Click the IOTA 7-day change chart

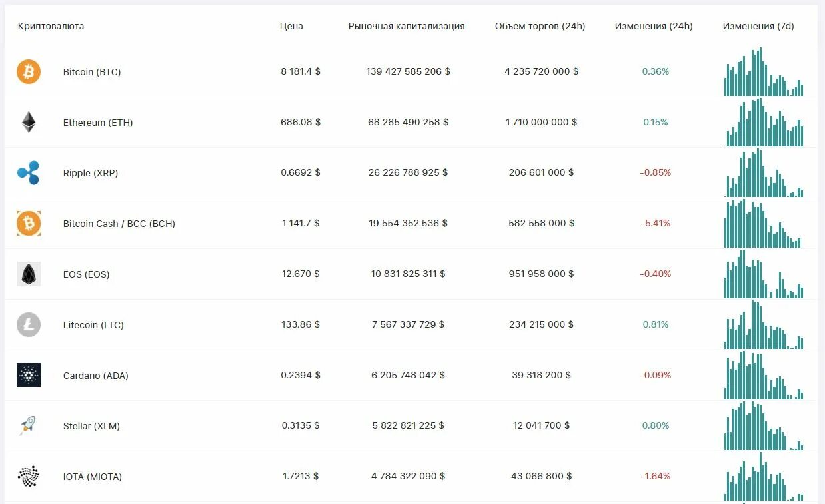[764, 477]
